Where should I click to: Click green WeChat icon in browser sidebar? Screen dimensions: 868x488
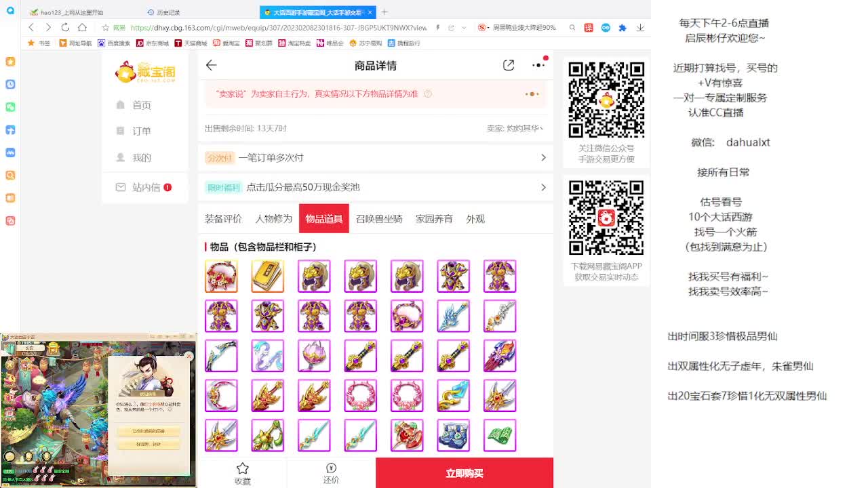[10, 107]
